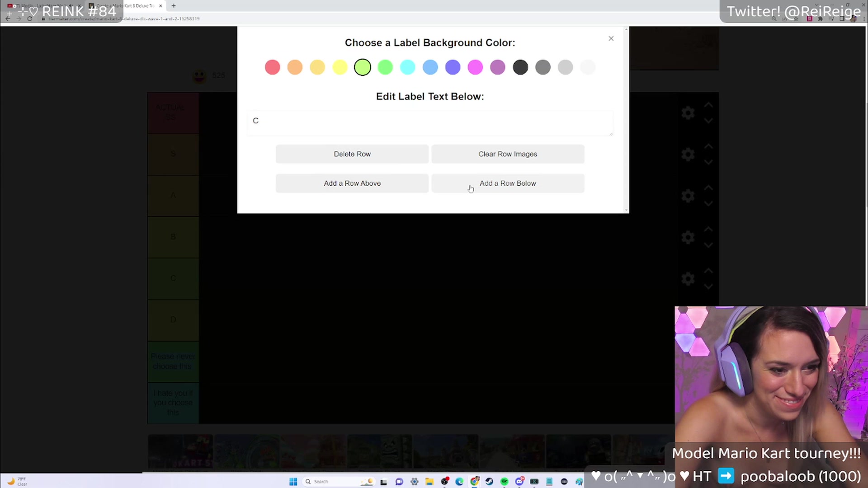Click the taskbar Search box
868x488 pixels.
[338, 482]
